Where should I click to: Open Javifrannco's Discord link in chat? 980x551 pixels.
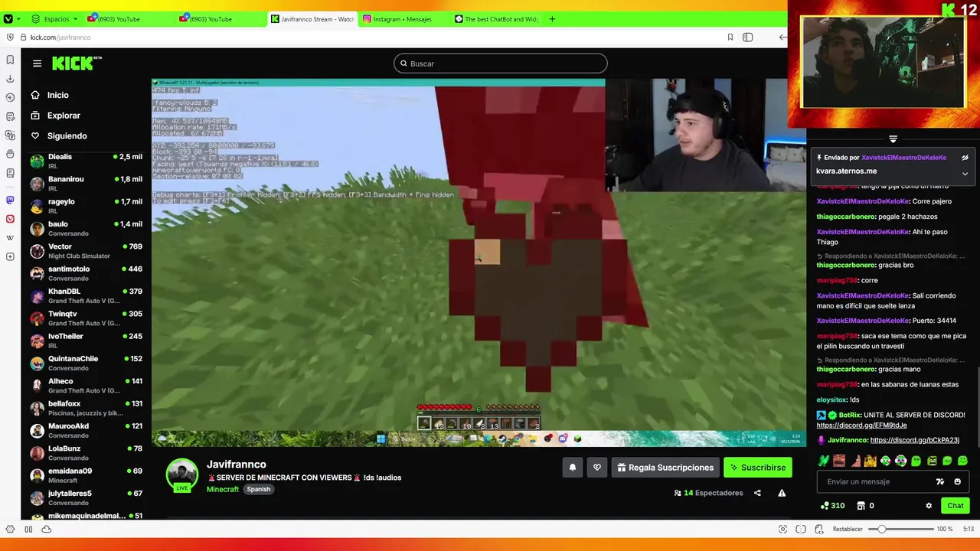tap(914, 440)
